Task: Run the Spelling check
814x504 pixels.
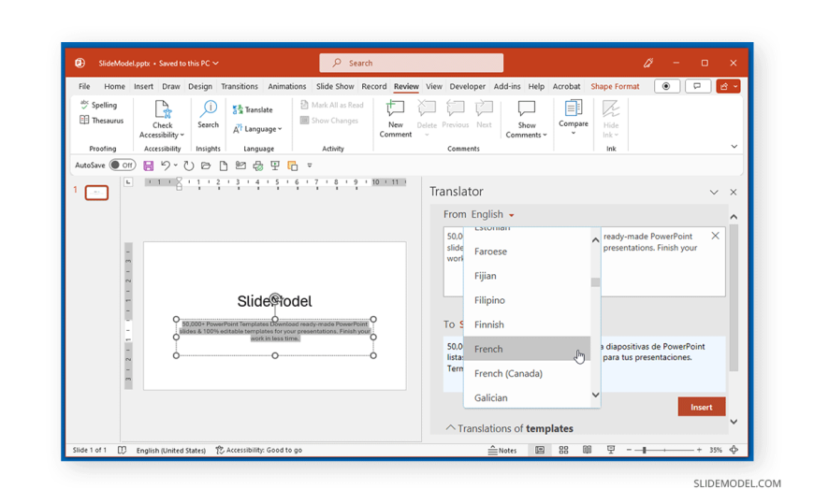Action: 98,105
